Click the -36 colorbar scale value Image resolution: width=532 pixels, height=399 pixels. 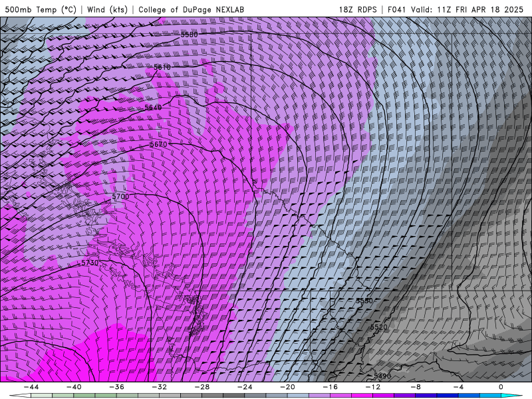pyautogui.click(x=116, y=387)
